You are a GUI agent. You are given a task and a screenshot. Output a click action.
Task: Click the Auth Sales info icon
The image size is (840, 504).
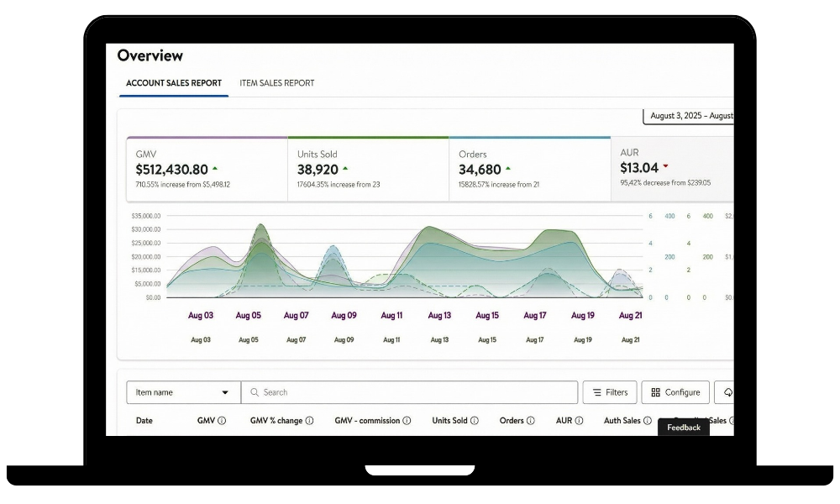click(x=648, y=421)
